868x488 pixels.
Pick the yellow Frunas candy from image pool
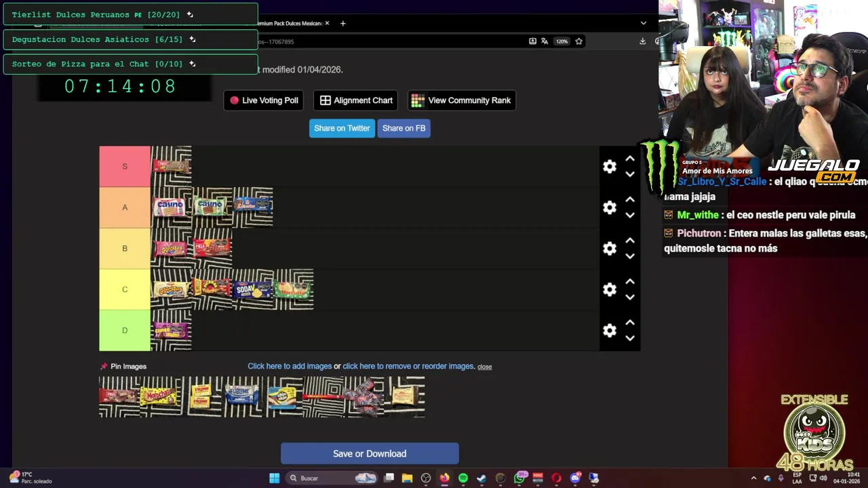tap(201, 396)
